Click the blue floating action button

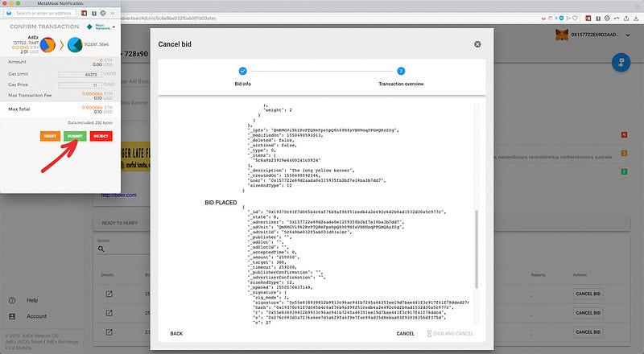pos(621,63)
